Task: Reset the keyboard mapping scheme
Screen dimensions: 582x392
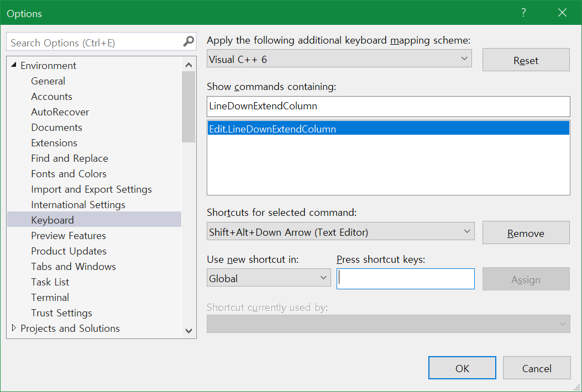Action: (x=526, y=60)
